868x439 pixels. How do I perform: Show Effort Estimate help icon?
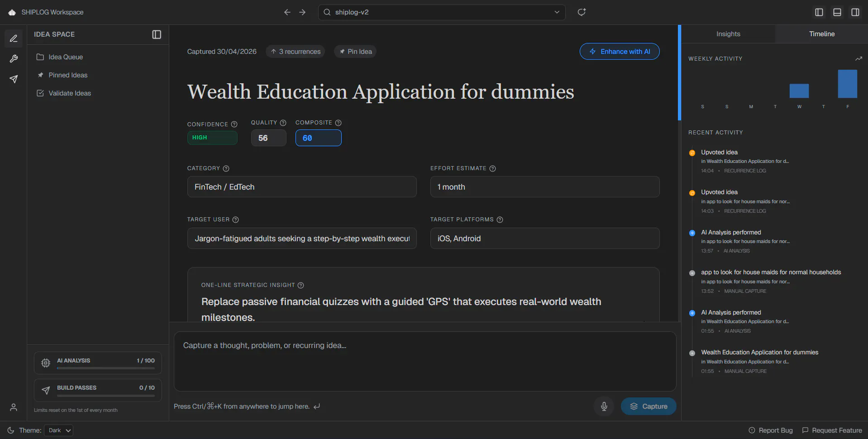pyautogui.click(x=493, y=168)
